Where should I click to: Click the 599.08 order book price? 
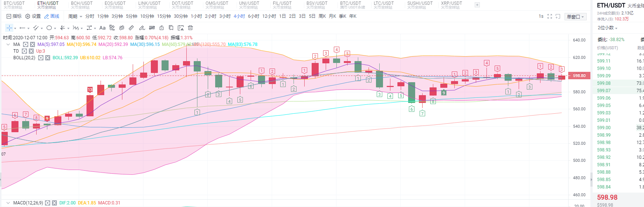coord(604,83)
